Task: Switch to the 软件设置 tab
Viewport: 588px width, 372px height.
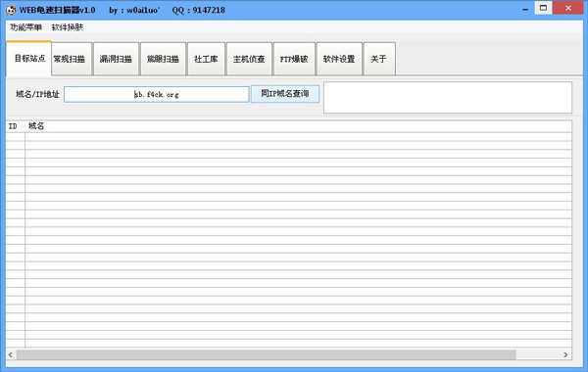Action: click(339, 59)
